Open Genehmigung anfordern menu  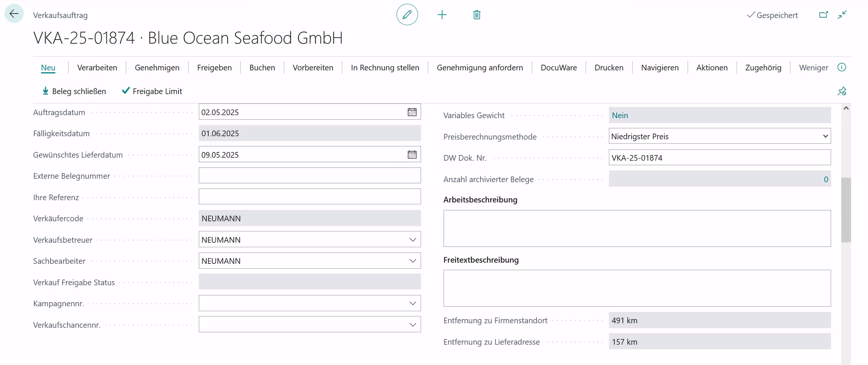(x=480, y=68)
